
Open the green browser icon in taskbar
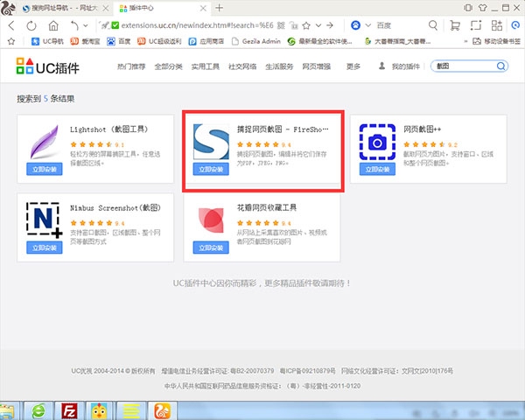[38, 410]
